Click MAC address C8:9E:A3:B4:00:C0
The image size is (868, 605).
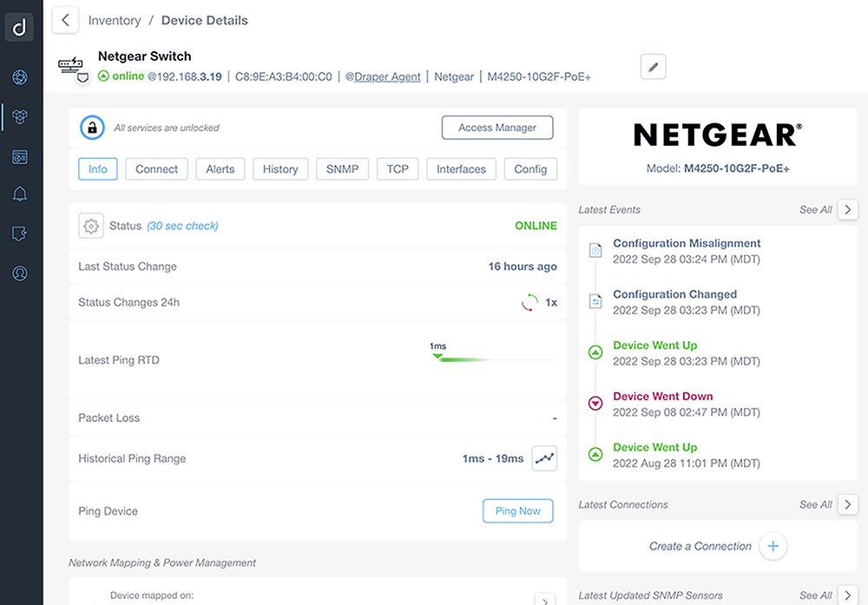[x=284, y=76]
